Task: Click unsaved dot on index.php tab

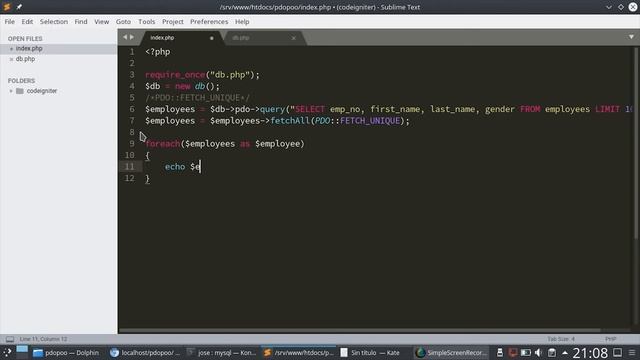Action: pos(211,38)
